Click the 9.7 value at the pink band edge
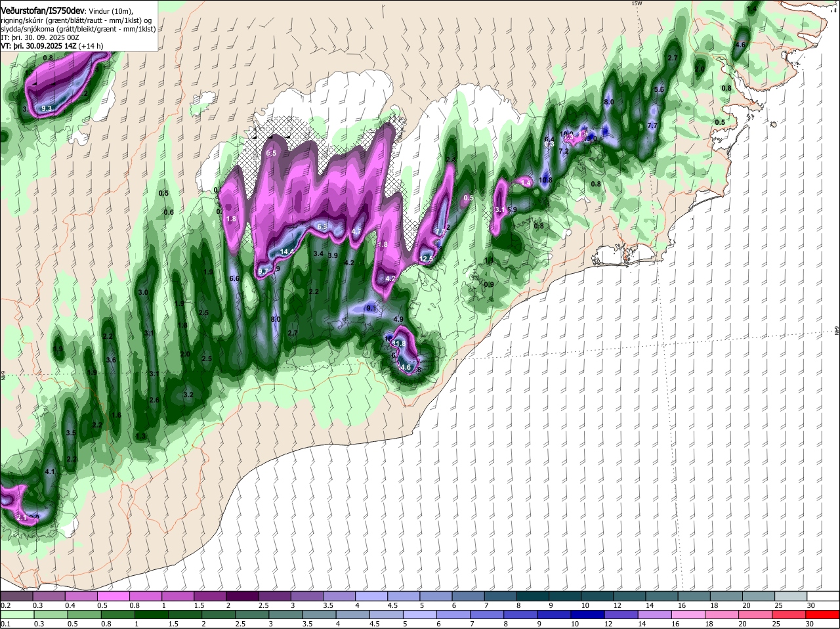 click(x=262, y=271)
